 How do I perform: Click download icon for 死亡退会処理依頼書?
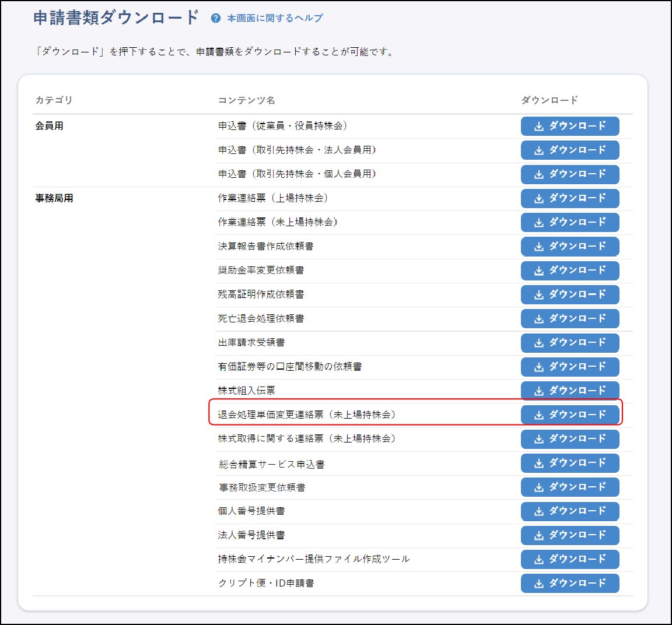pyautogui.click(x=539, y=319)
